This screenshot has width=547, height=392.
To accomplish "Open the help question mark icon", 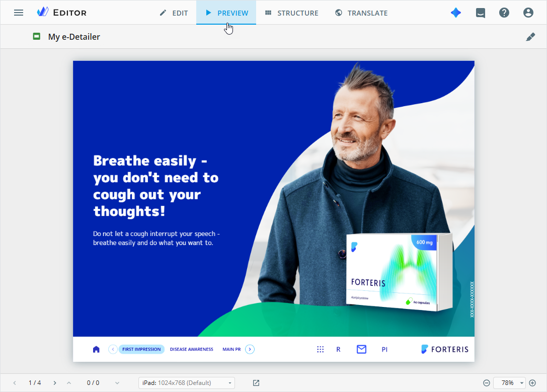I will (x=504, y=13).
